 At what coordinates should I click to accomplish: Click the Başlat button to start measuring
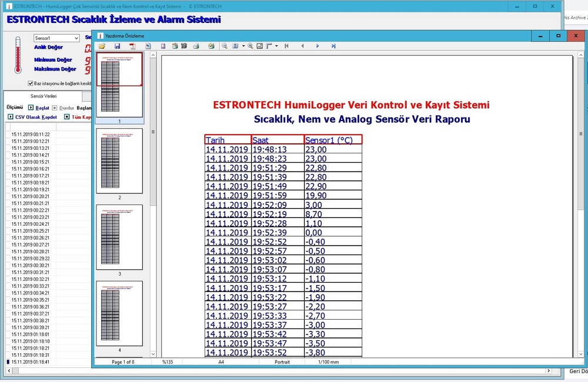[39, 108]
